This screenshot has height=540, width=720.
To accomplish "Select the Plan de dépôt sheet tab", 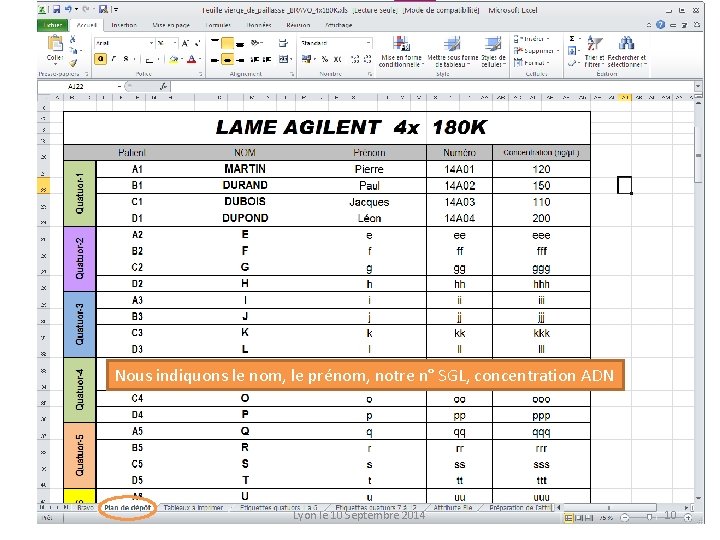I will [127, 507].
